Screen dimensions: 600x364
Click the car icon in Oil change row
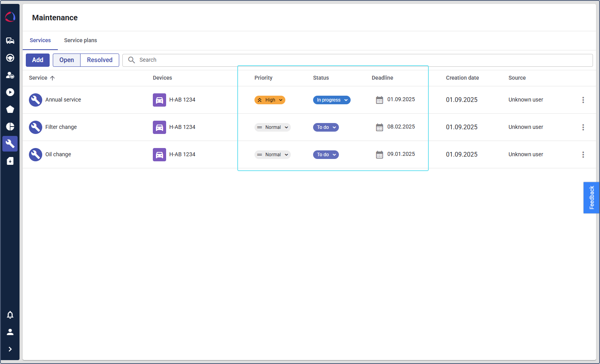[x=159, y=155]
